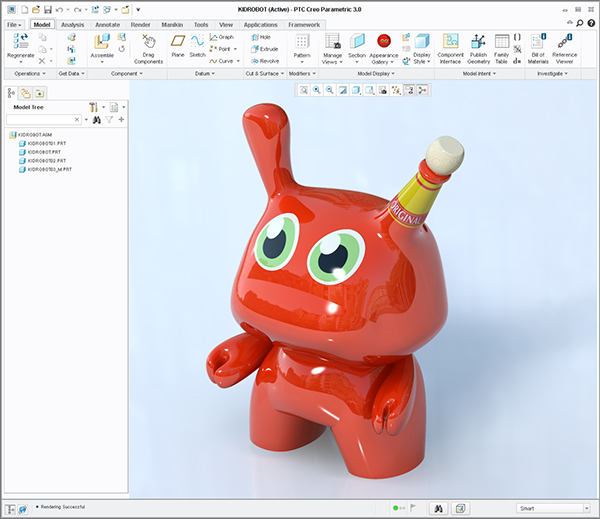Viewport: 600px width, 519px height.
Task: Click the Section icon
Action: [357, 41]
